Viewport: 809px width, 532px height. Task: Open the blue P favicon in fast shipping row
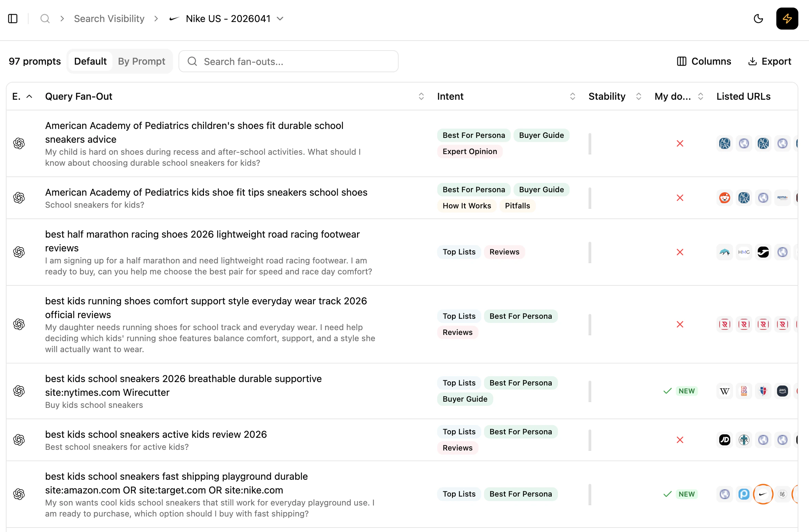(x=744, y=494)
